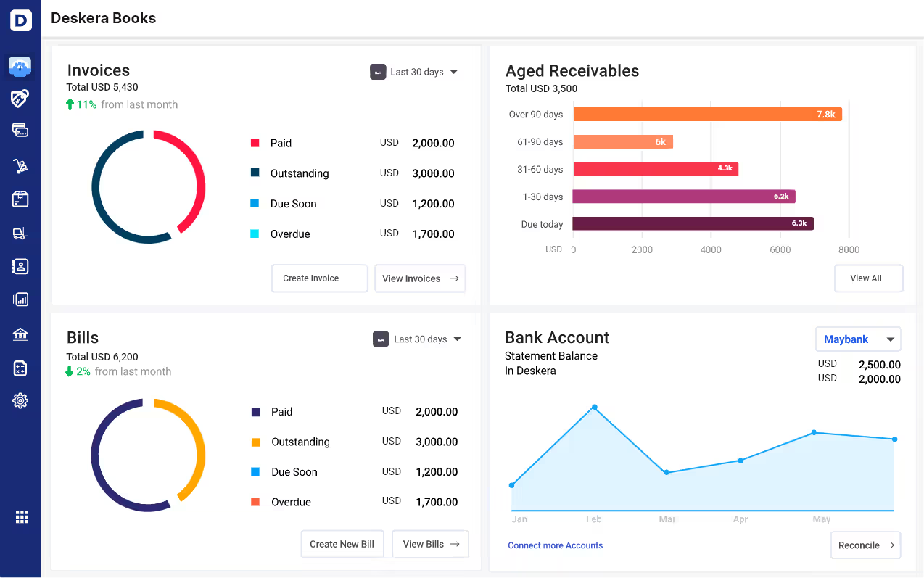Viewport: 924px width, 578px height.
Task: View all Aged Receivables
Action: (x=868, y=278)
